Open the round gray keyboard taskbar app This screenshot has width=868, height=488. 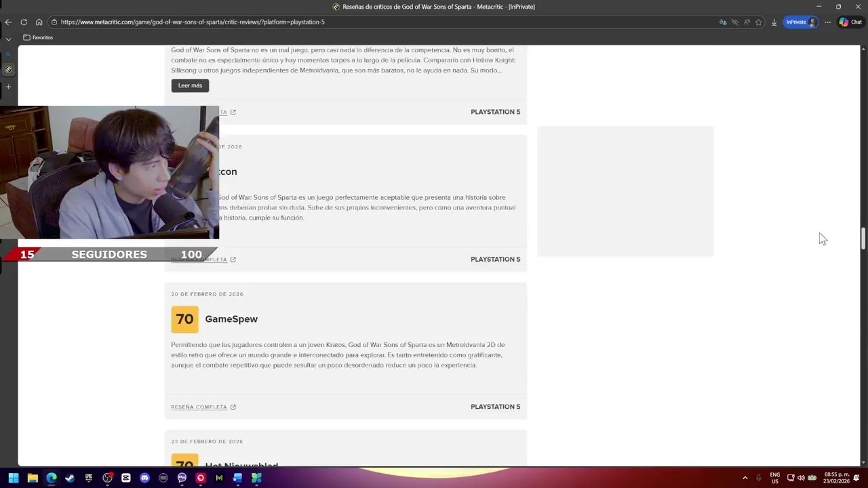tap(163, 478)
